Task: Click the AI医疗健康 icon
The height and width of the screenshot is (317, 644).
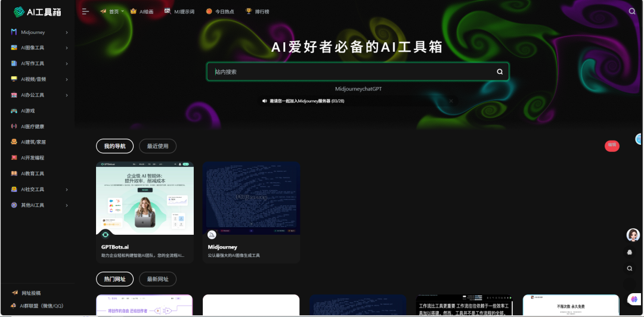Action: coord(14,126)
